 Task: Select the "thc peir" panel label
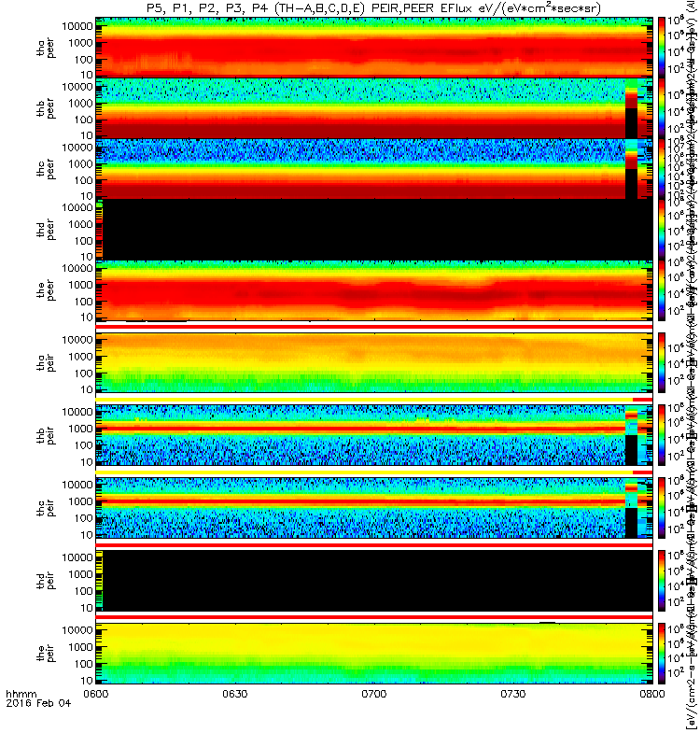click(46, 508)
